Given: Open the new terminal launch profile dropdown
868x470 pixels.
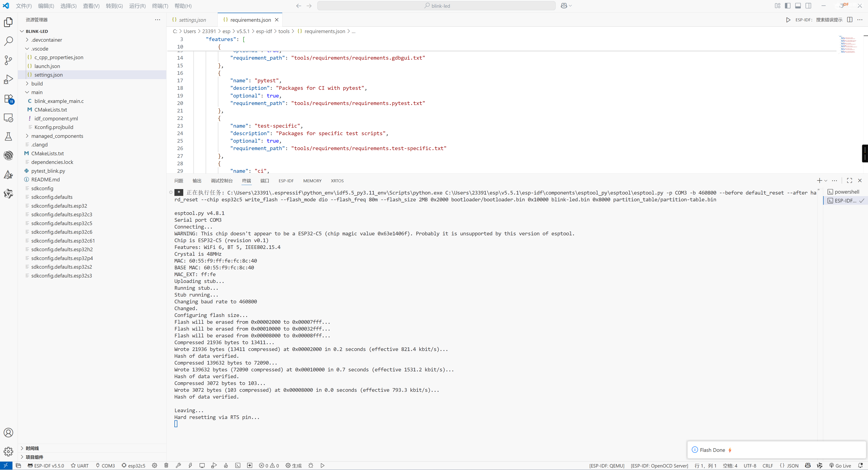Looking at the screenshot, I should click(826, 181).
